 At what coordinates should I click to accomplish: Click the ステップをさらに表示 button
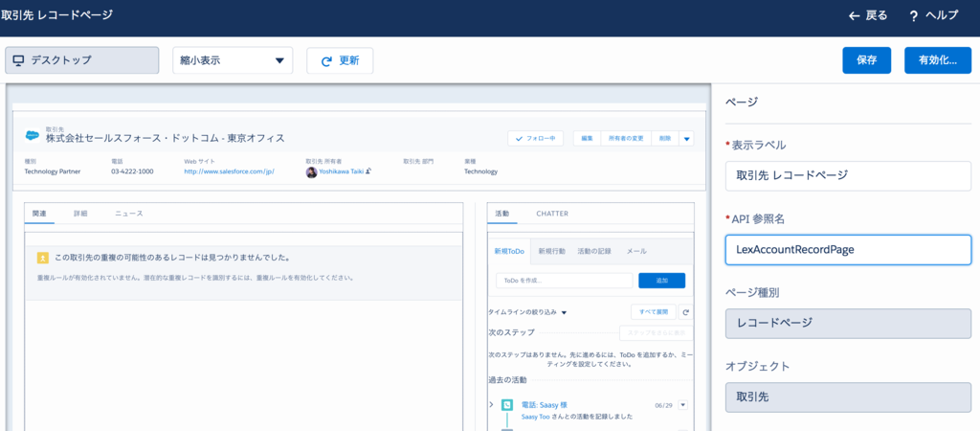pos(656,332)
